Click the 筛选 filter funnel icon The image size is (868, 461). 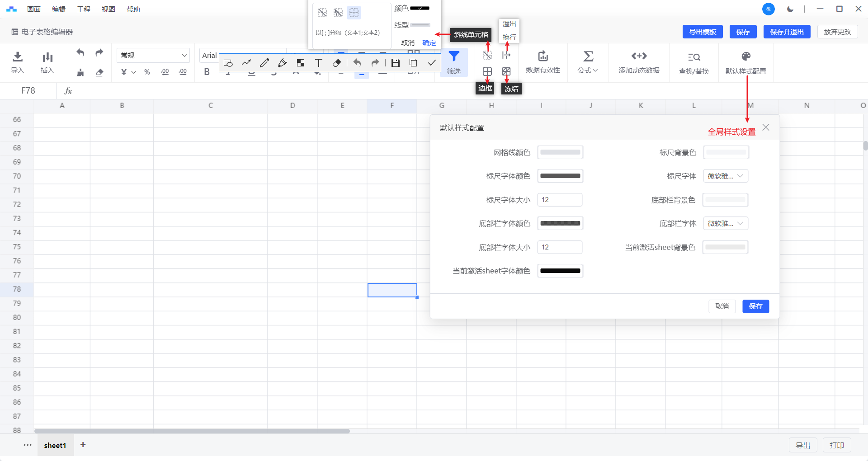(453, 56)
